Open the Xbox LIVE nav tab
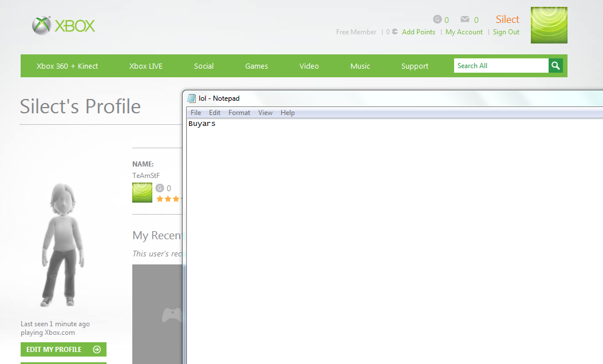 point(146,66)
